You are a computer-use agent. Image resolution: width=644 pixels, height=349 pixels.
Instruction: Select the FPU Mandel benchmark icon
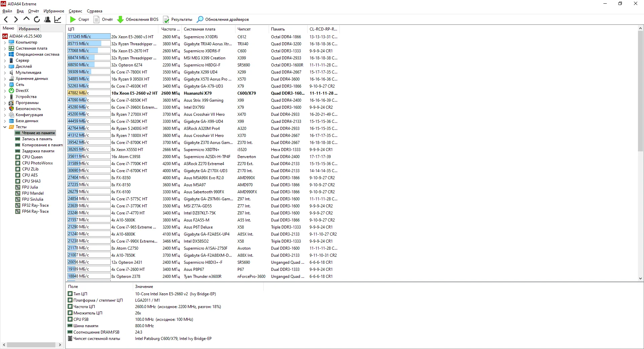point(18,193)
